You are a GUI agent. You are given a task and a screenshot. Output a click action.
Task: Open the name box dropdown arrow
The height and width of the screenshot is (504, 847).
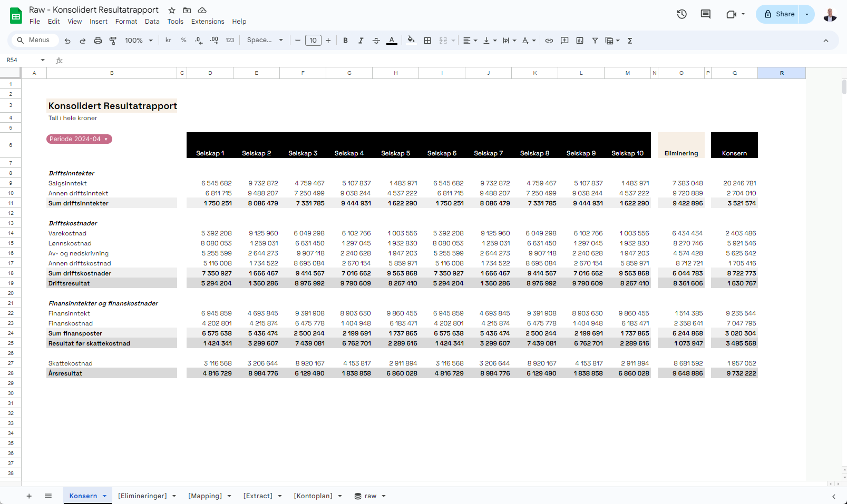[x=43, y=60]
